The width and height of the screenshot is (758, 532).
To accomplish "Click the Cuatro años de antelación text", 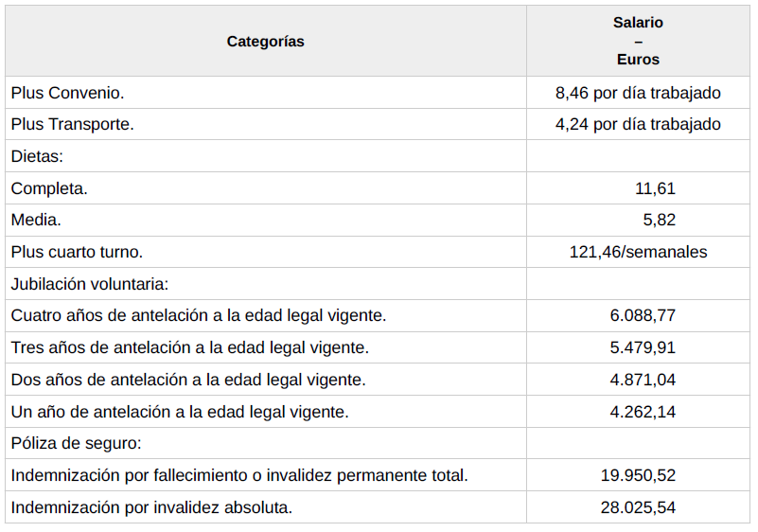I will click(x=199, y=315).
